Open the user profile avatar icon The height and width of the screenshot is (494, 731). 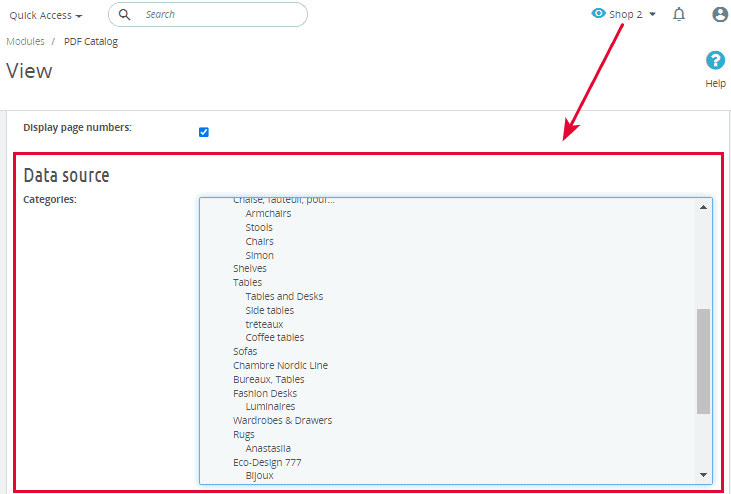point(720,15)
